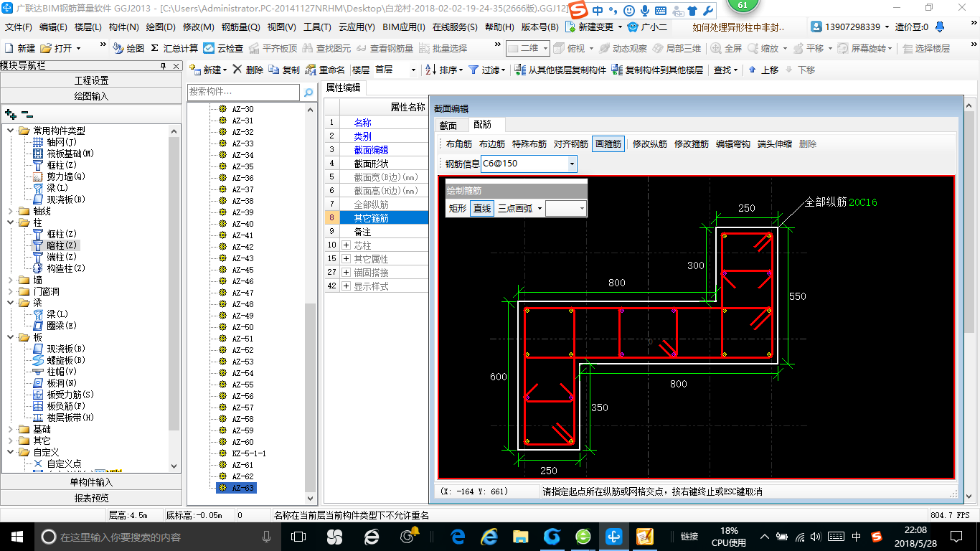Activate 动态观察 dynamic view
This screenshot has height=551, width=980.
click(623, 48)
